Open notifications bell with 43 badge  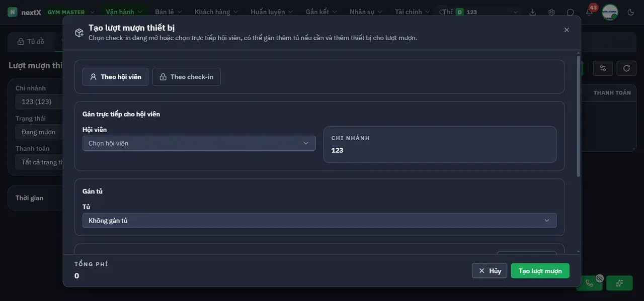pos(589,12)
